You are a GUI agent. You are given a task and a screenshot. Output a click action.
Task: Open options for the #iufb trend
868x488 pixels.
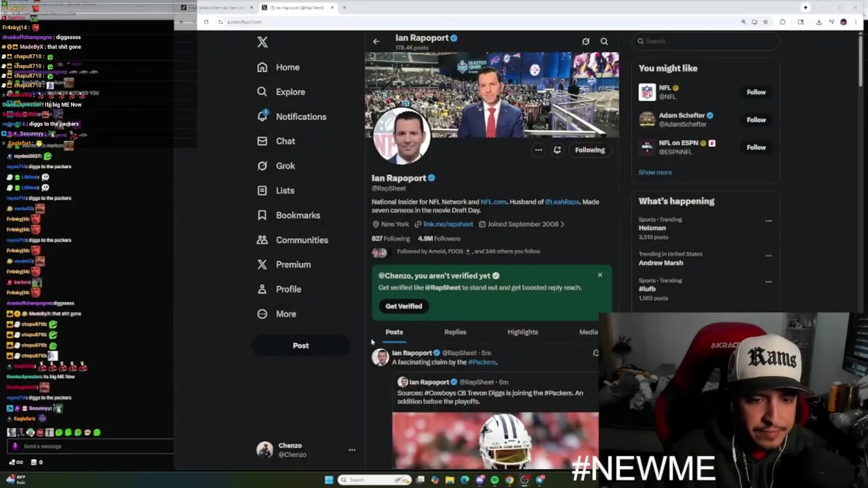tap(768, 281)
